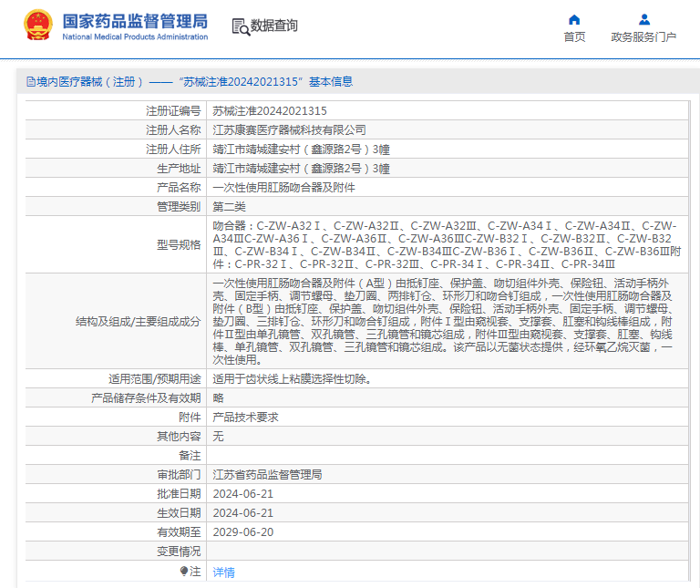Click the 型号规格 label
Screen dimensions: 700x588
(179, 244)
